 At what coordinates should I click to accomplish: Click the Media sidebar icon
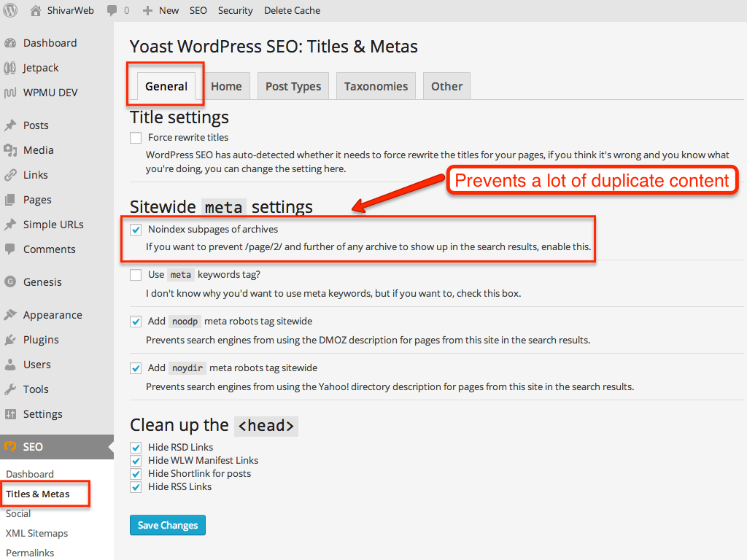tap(10, 150)
